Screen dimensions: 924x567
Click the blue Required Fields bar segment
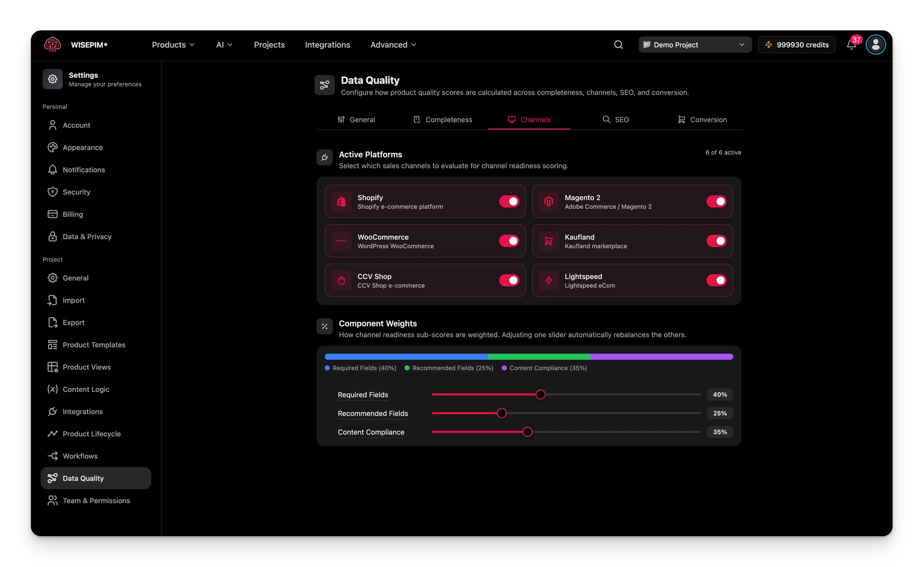click(x=406, y=357)
